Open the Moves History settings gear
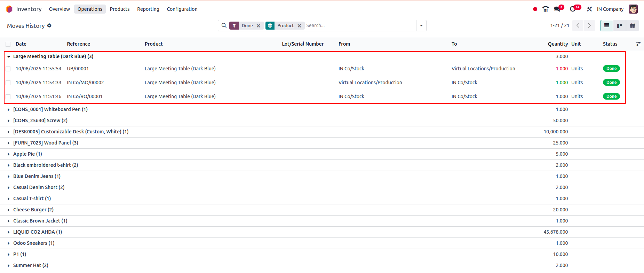 tap(49, 25)
